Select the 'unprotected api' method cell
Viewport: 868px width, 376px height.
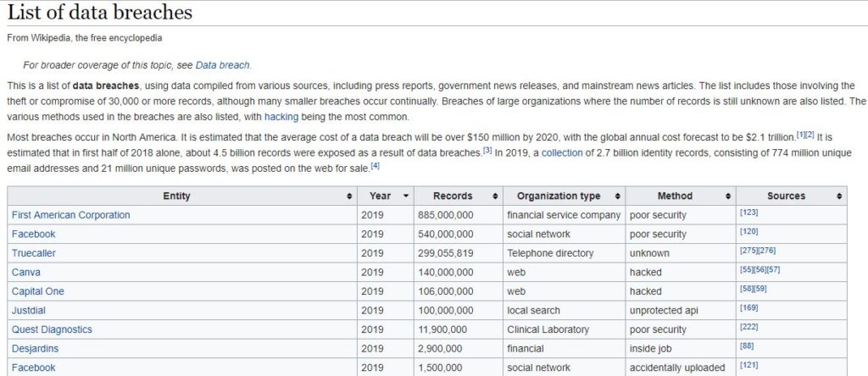[681, 310]
